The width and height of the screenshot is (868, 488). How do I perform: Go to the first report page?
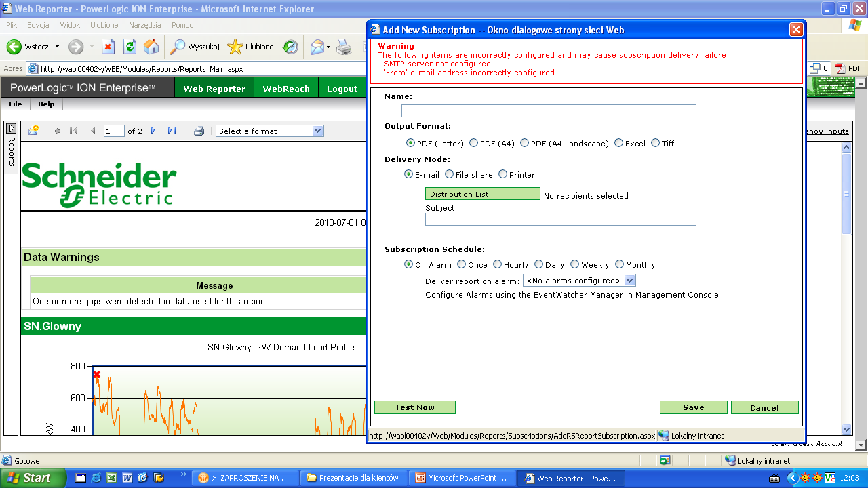pos(74,131)
